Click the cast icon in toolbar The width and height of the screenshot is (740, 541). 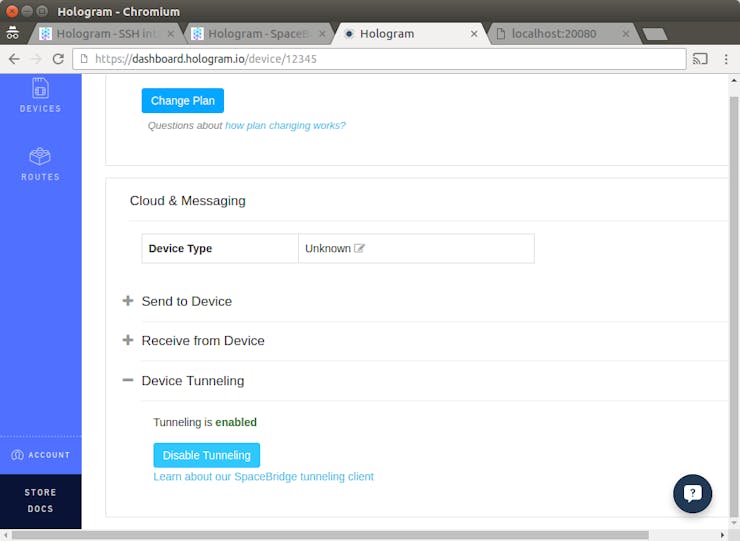coord(700,59)
